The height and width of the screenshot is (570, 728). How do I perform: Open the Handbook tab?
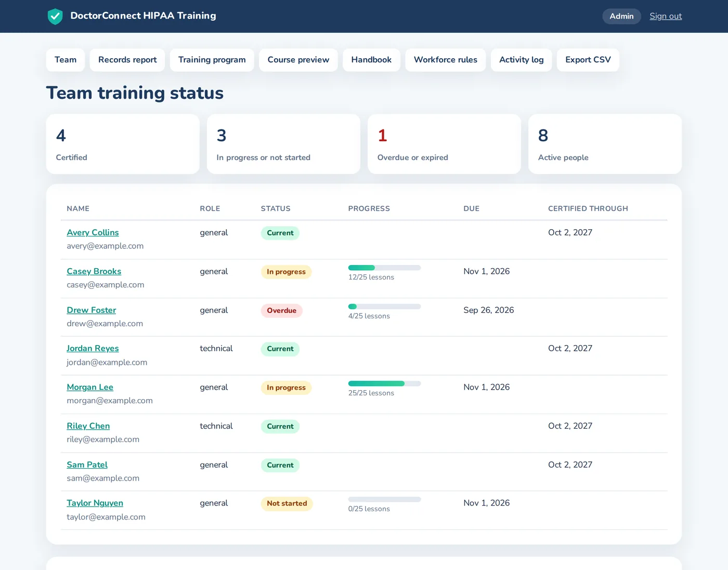[x=371, y=60]
